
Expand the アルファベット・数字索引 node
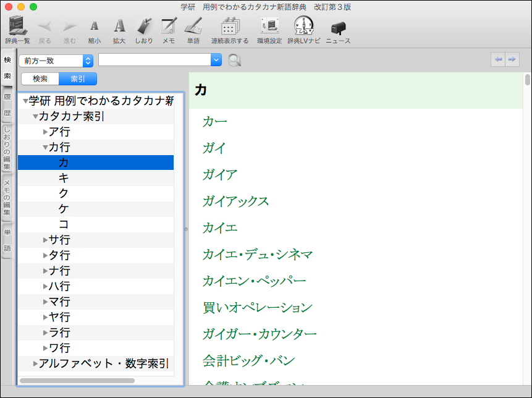35,364
